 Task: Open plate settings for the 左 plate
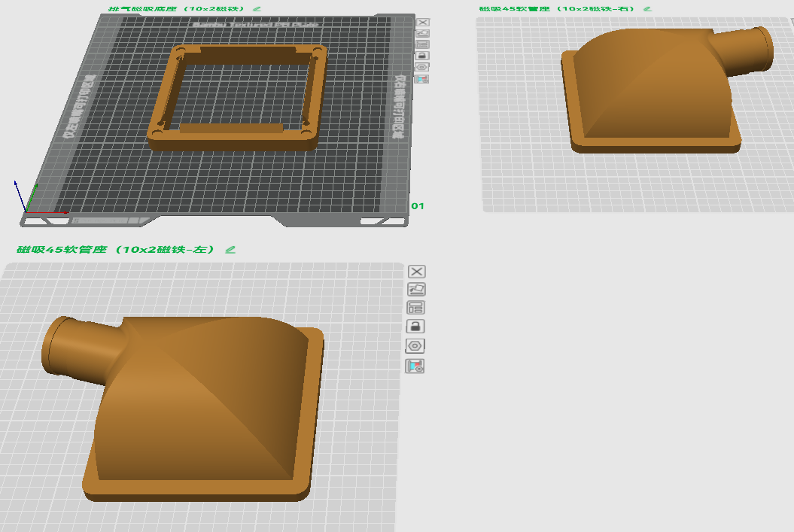[x=415, y=345]
